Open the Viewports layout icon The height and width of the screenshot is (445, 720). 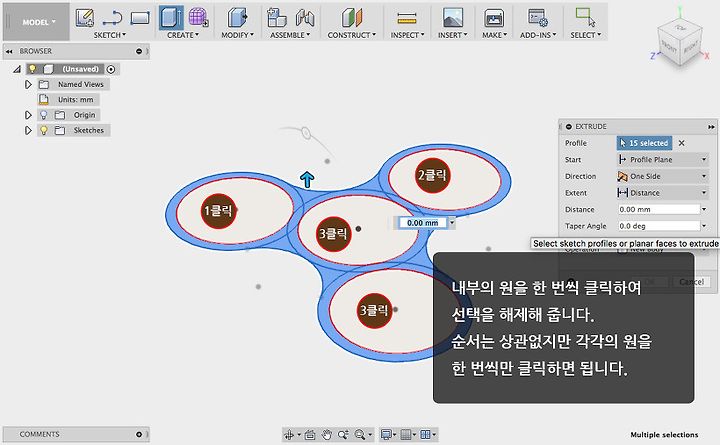(425, 434)
